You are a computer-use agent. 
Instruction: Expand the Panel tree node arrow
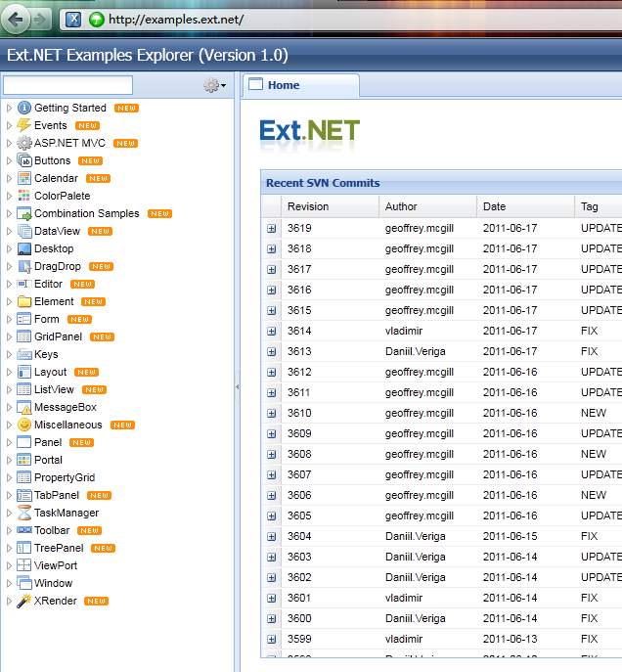tap(9, 442)
